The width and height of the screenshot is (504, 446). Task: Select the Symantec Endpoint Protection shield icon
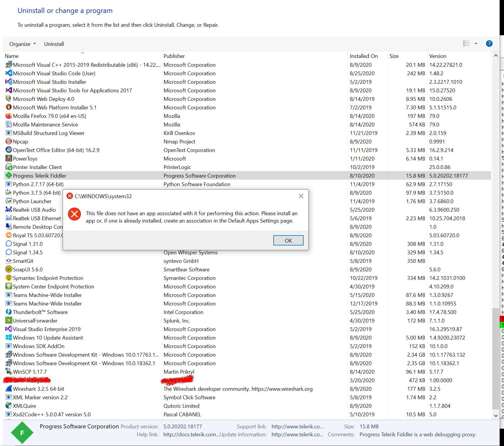pos(9,278)
